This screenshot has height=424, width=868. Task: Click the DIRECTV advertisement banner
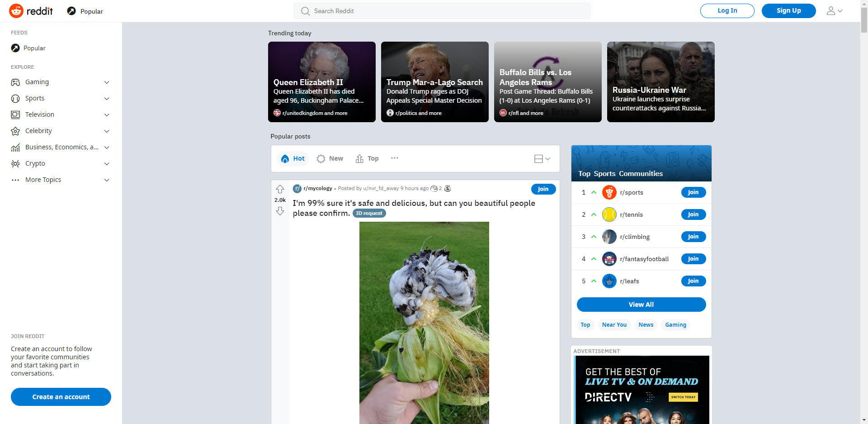coord(642,390)
